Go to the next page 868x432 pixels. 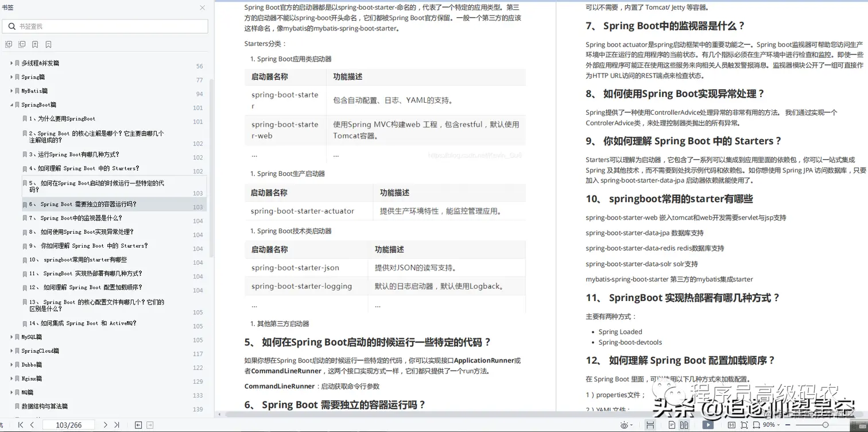tap(105, 425)
